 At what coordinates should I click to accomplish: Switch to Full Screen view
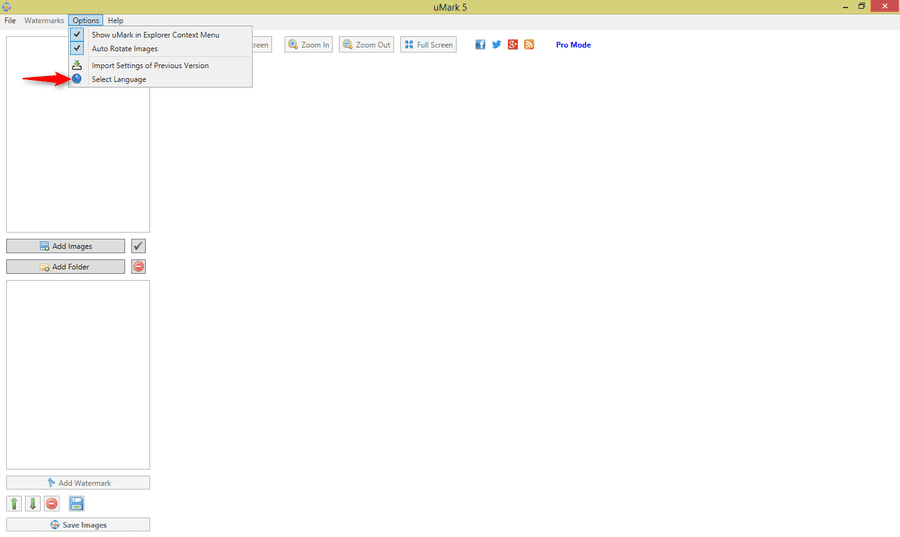[428, 45]
